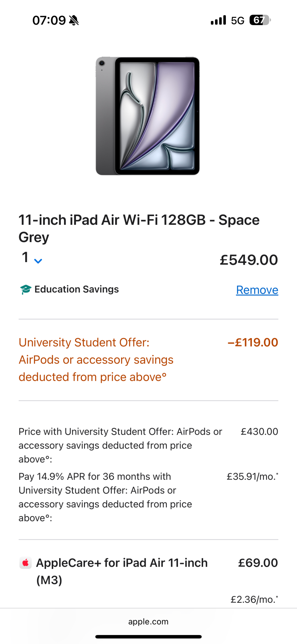The height and width of the screenshot is (644, 297).
Task: Tap the AppleCare+ for iPad Air title
Action: click(x=122, y=571)
